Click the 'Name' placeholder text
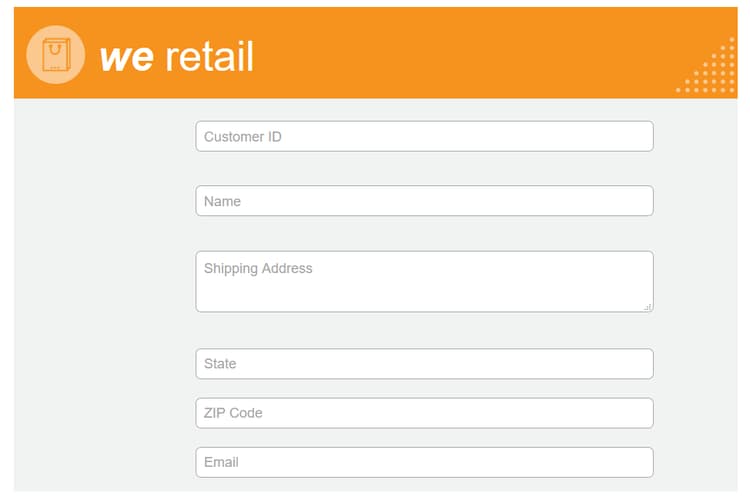The width and height of the screenshot is (750, 500). point(222,201)
